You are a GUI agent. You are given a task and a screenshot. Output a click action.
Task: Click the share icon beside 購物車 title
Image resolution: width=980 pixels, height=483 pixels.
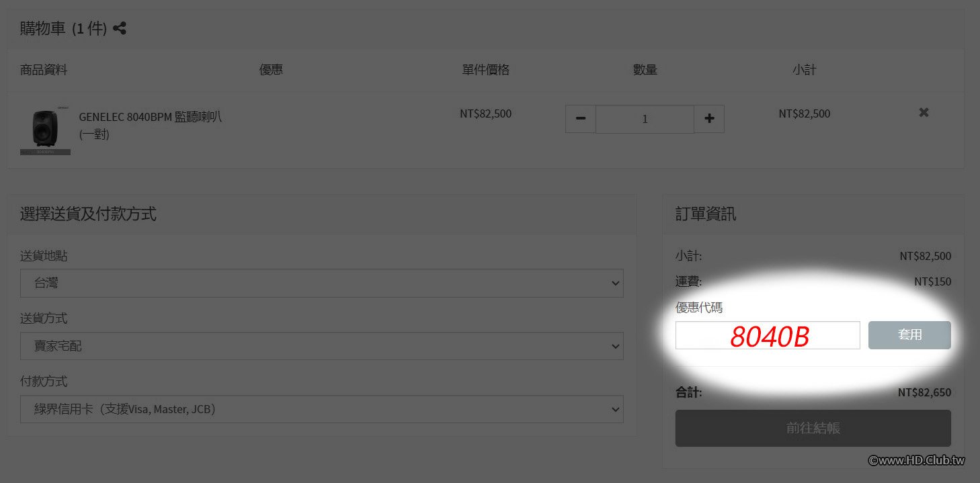point(120,29)
